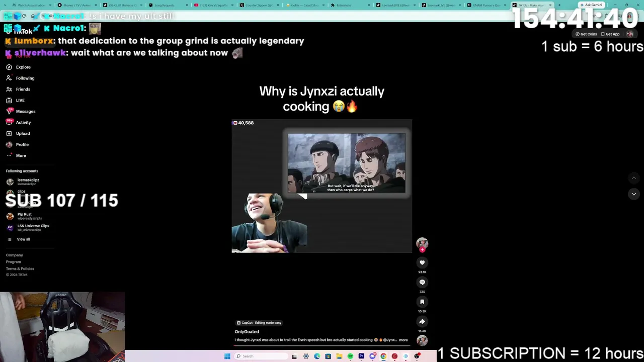The width and height of the screenshot is (644, 362).
Task: Open the spinning sound disc thumbnail
Action: [422, 340]
